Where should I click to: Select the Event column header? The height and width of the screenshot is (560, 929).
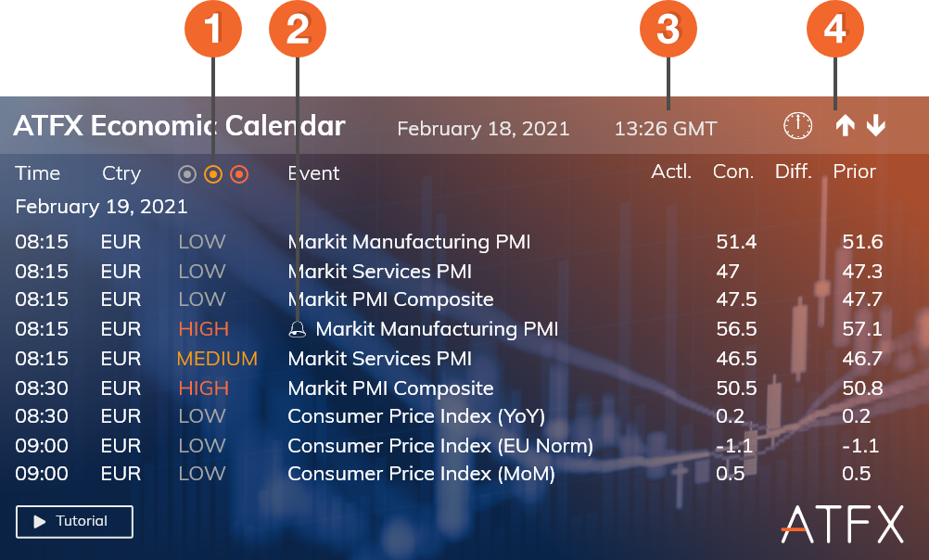tap(313, 173)
